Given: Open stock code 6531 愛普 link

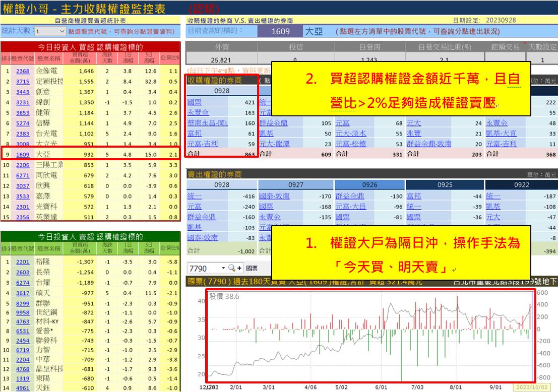Looking at the screenshot, I should [x=23, y=331].
